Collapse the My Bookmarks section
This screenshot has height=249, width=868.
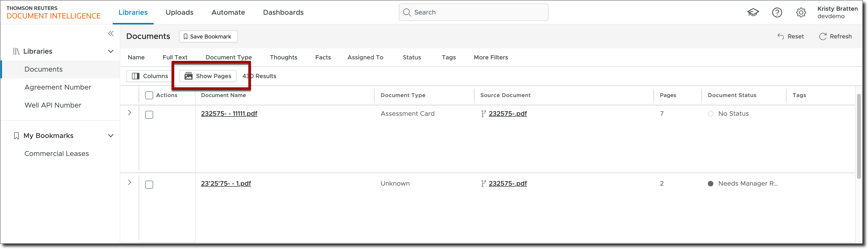pos(111,135)
